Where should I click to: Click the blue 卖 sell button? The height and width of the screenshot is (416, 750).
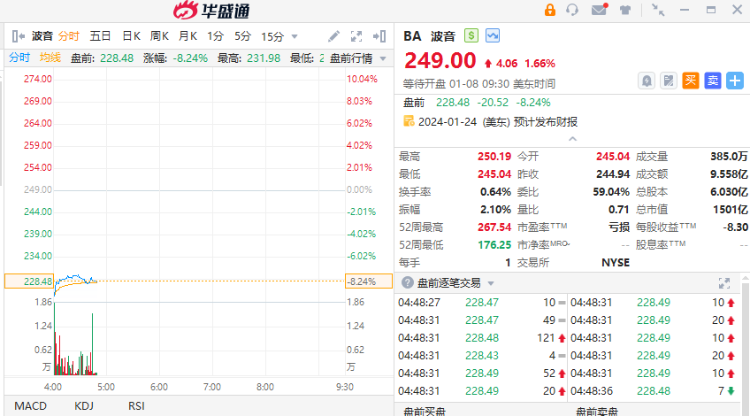713,81
